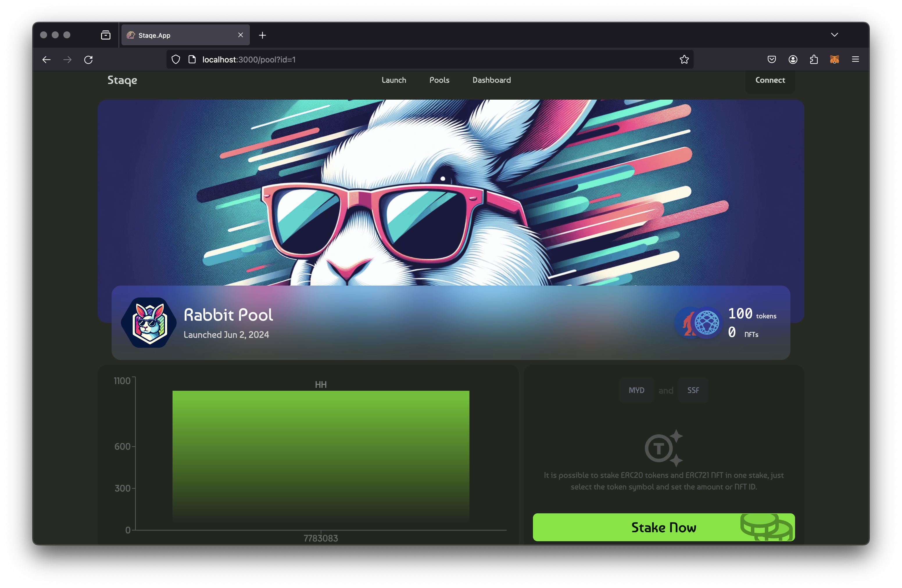Open the Firefox hamburger application menu
The height and width of the screenshot is (588, 902).
pyautogui.click(x=856, y=60)
